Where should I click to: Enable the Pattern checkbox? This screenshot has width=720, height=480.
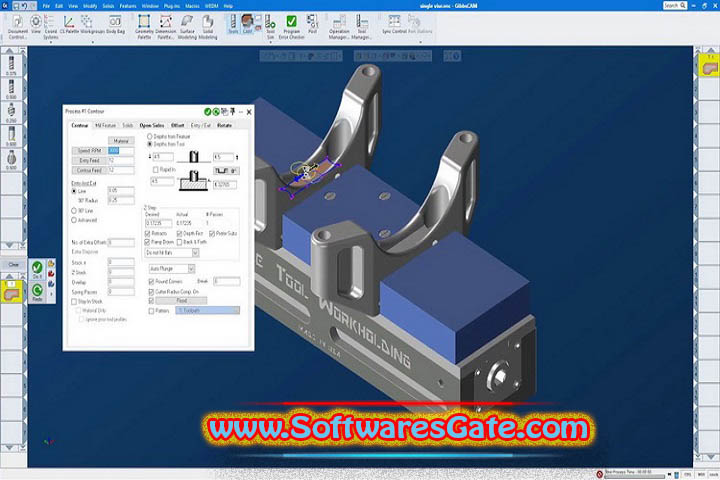(151, 311)
